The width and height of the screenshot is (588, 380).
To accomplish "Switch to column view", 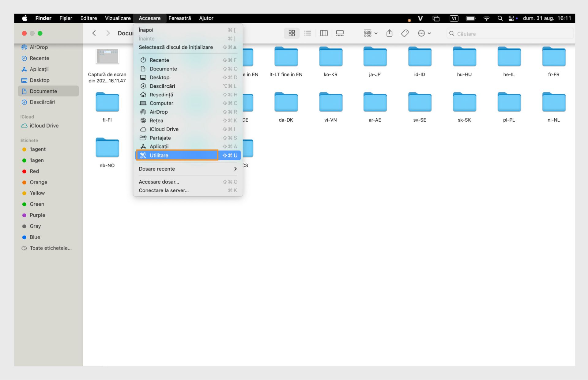I will click(324, 33).
